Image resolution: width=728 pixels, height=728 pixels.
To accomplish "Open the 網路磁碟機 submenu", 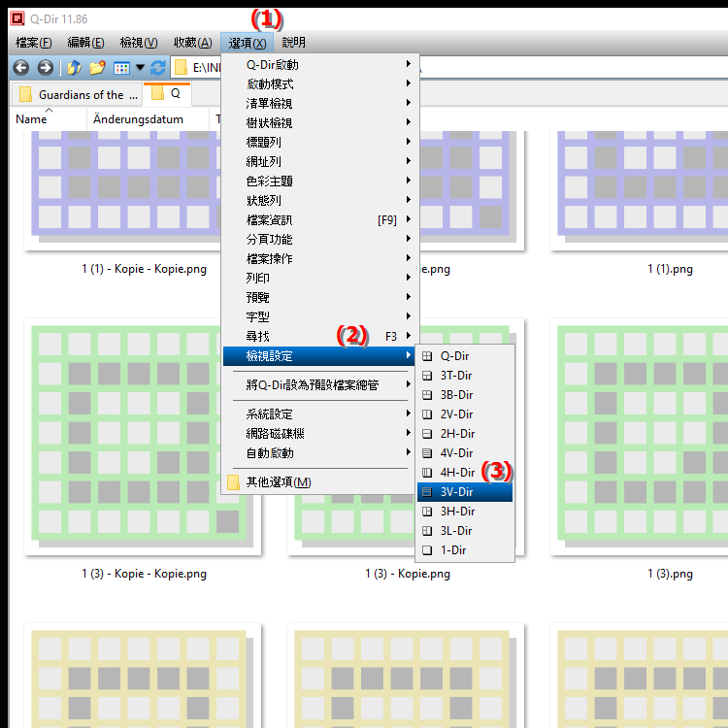I will (x=320, y=434).
